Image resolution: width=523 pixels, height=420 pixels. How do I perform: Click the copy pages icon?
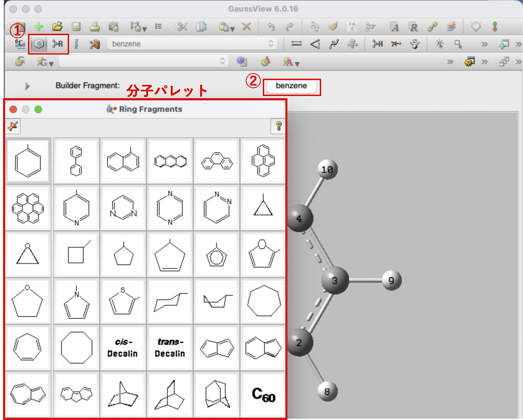coord(201,27)
